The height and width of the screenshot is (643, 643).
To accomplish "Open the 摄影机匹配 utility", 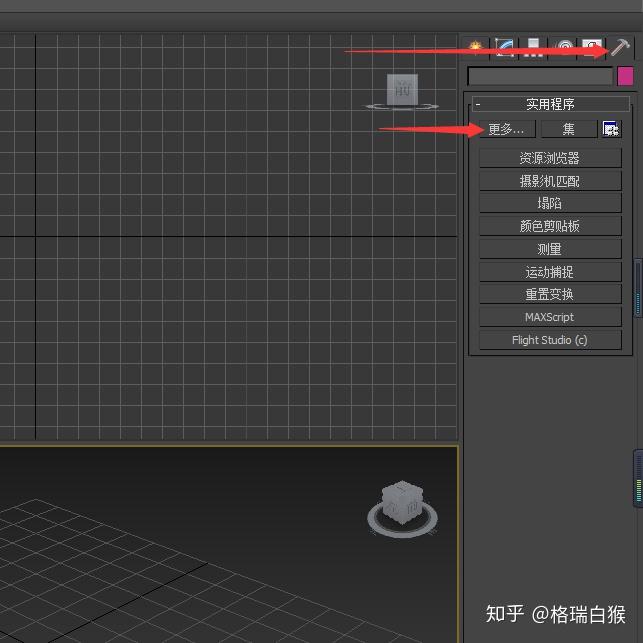I will [550, 181].
